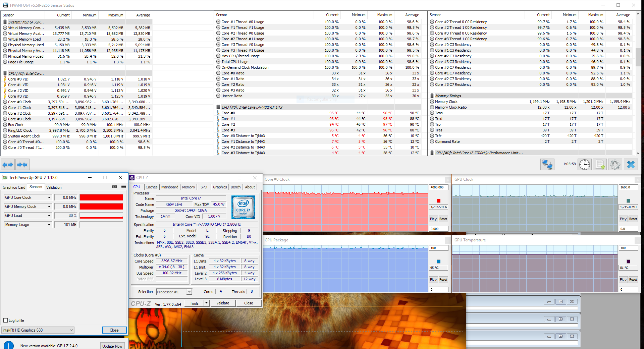Open the CPU-Z Graphics tab

point(220,187)
